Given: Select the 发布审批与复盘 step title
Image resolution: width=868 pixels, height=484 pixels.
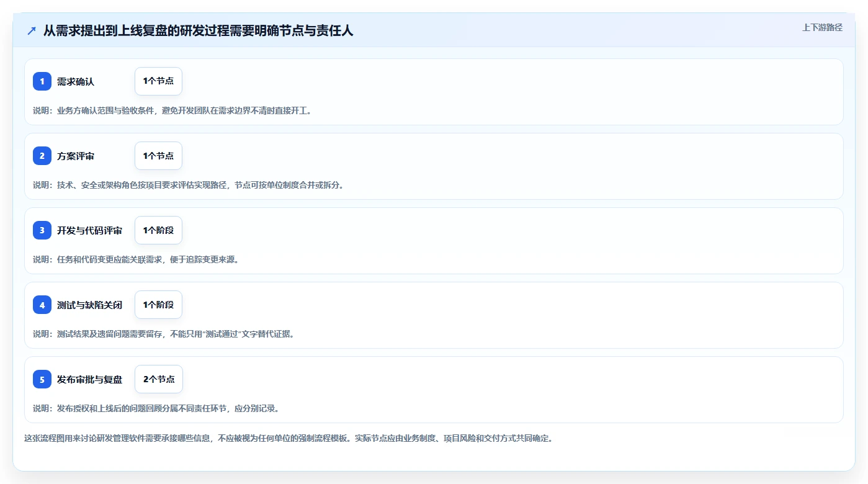Looking at the screenshot, I should 89,379.
